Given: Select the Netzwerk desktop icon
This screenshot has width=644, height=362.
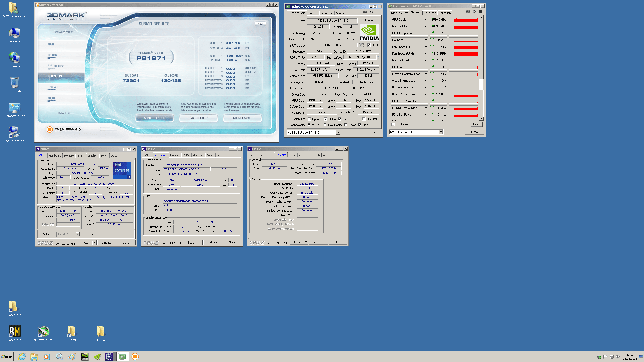Looking at the screenshot, I should click(14, 60).
